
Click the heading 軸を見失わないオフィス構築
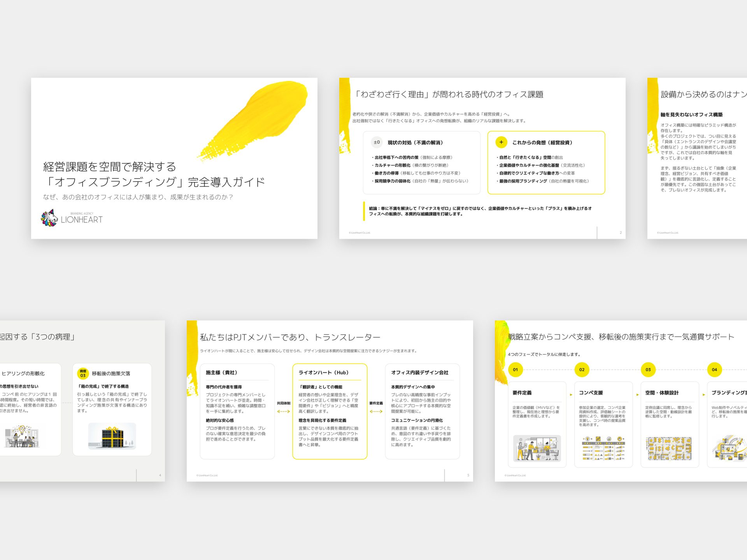click(691, 115)
